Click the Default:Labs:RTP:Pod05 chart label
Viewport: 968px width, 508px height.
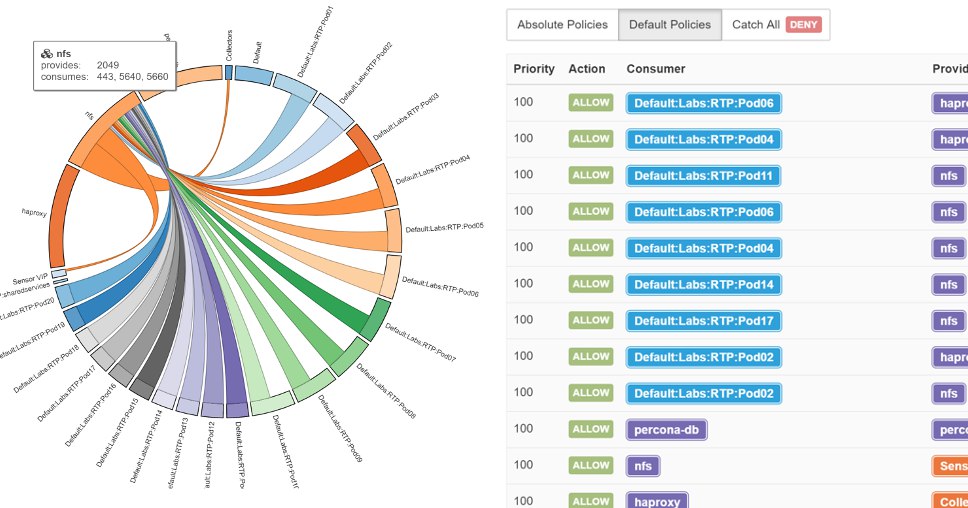tap(444, 227)
